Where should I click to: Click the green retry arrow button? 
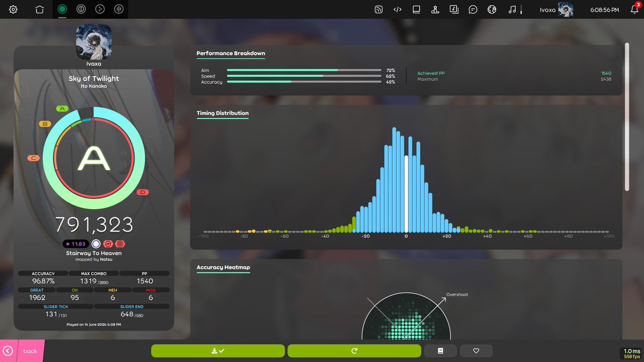(x=354, y=351)
